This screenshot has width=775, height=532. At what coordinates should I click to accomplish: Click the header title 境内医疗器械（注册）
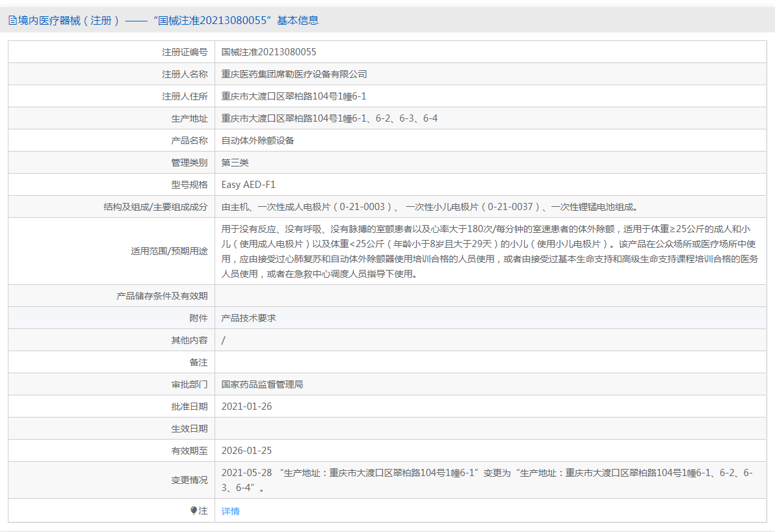(69, 20)
